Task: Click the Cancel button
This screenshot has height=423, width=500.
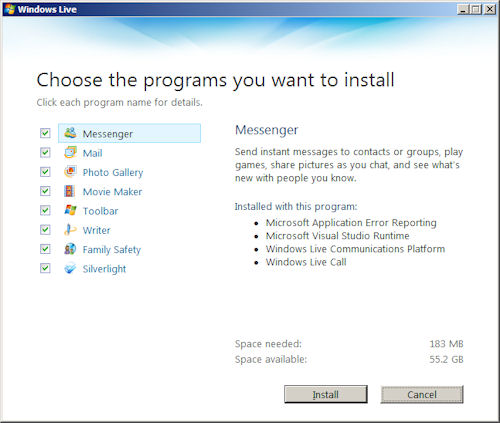Action: point(422,394)
